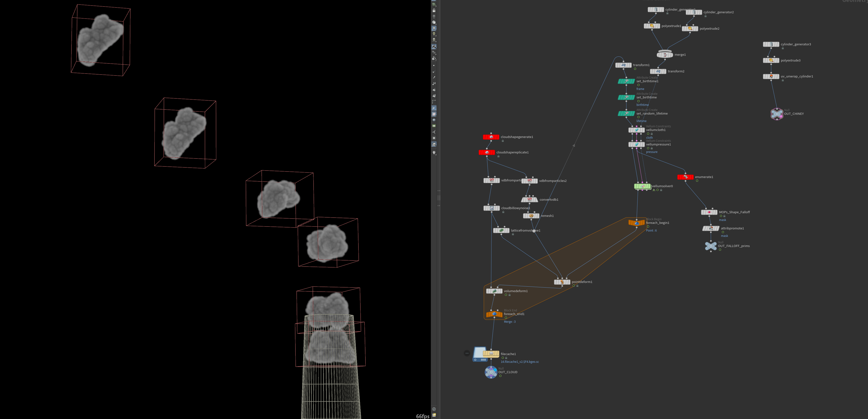Select the OUT_FALLOFF_prims null node

tap(711, 246)
